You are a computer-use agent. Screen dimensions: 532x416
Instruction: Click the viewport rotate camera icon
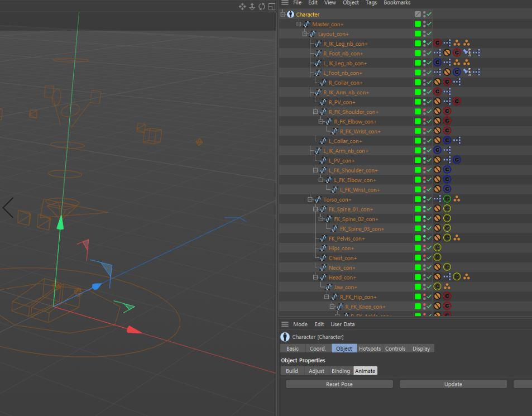pyautogui.click(x=262, y=6)
